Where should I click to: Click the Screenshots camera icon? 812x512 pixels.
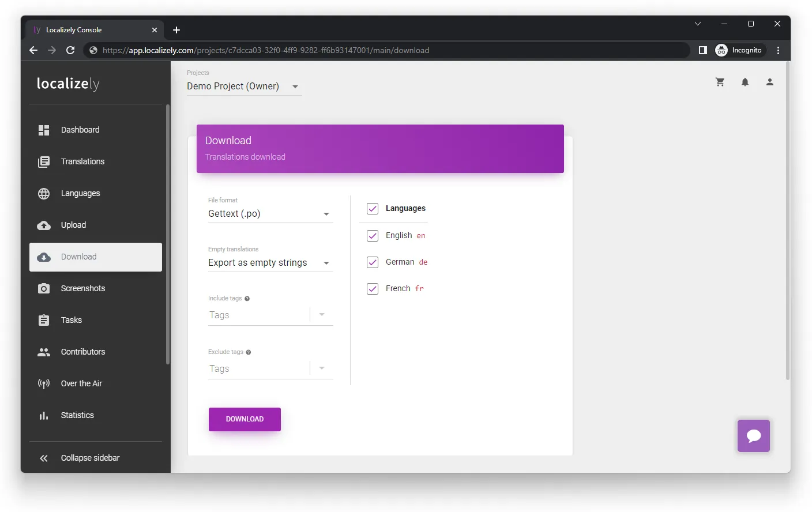[x=44, y=288]
